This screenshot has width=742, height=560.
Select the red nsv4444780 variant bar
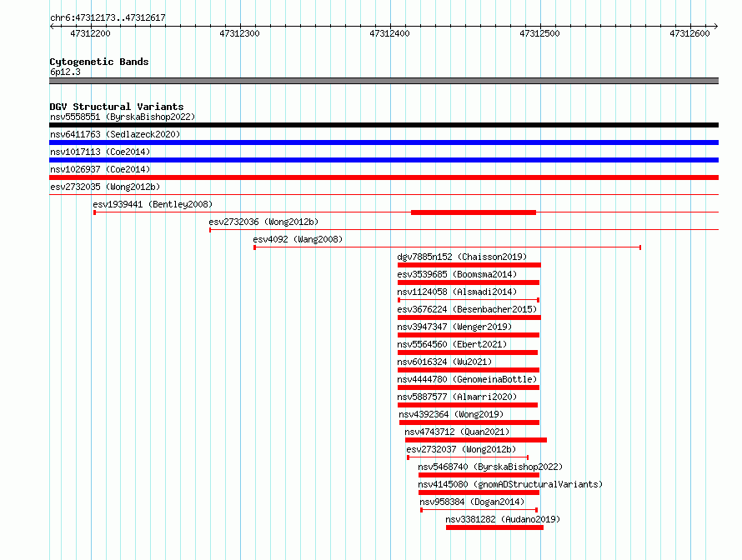point(469,387)
